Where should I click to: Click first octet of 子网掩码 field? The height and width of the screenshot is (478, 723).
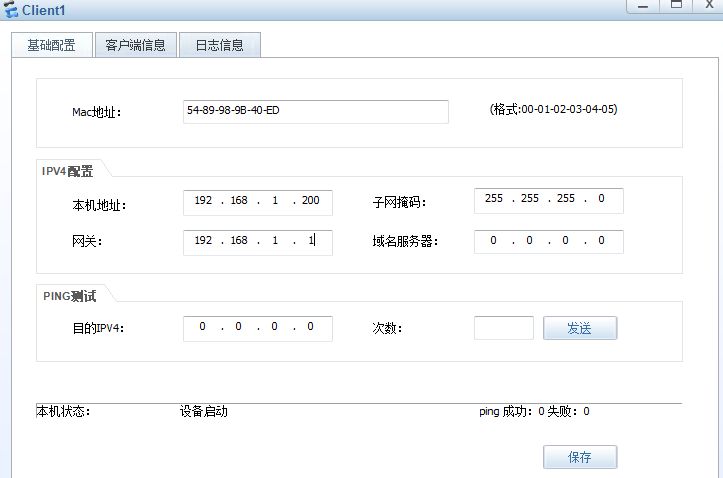(494, 199)
